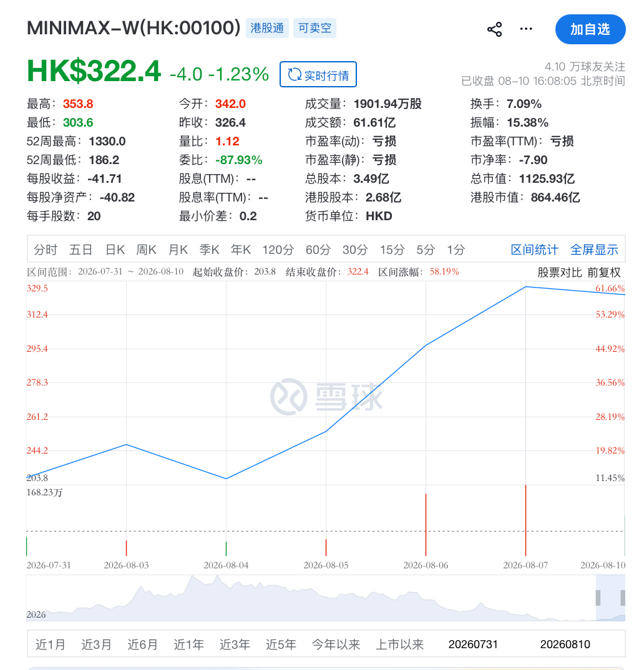This screenshot has height=670, width=644.
Task: Switch to the 分时 chart tab
Action: (46, 250)
